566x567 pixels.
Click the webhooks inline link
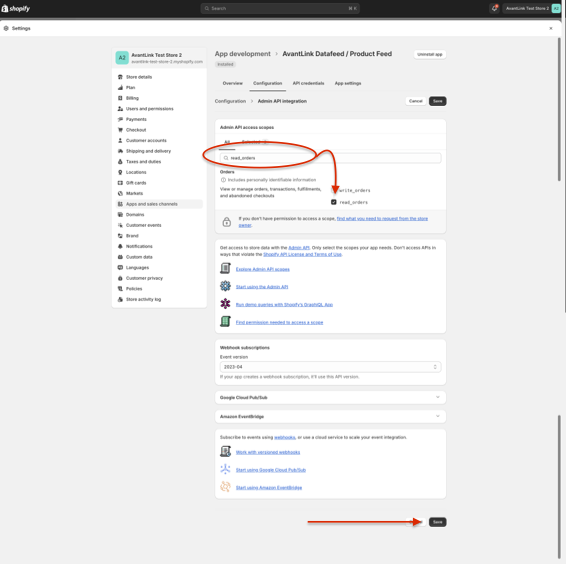coord(285,438)
